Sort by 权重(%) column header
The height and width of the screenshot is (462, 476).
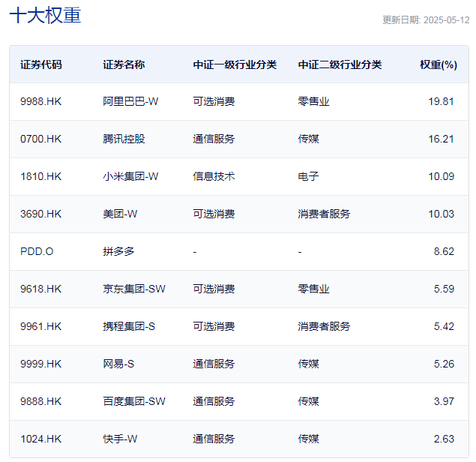[x=438, y=64]
